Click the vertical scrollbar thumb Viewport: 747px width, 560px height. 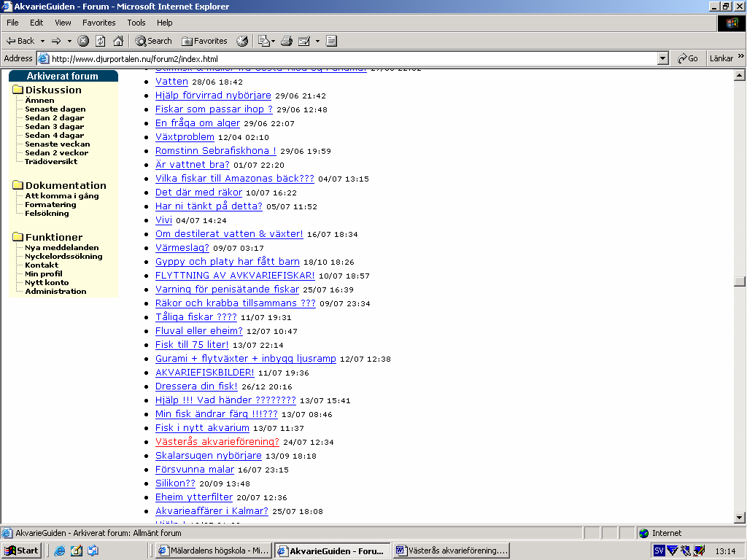point(740,281)
